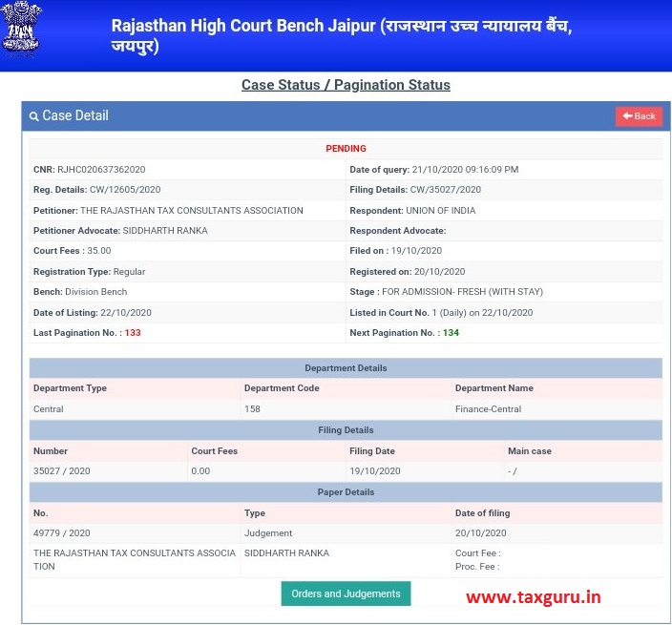
Task: Open Orders and Judgements
Action: [346, 594]
